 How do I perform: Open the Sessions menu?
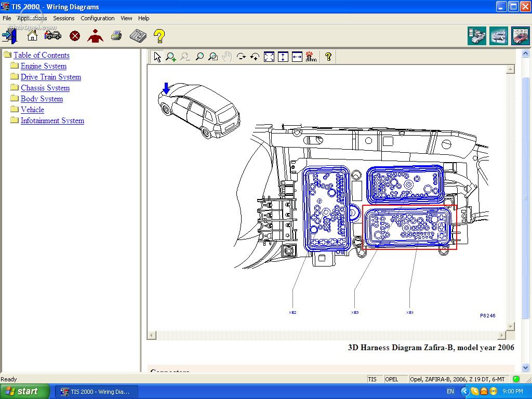coord(64,18)
